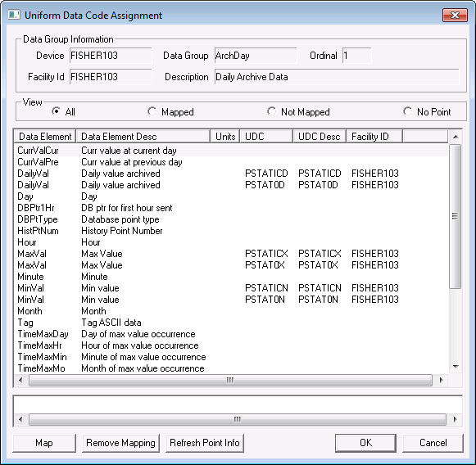Select the PSTATICD DailyVal row

pyautogui.click(x=231, y=174)
